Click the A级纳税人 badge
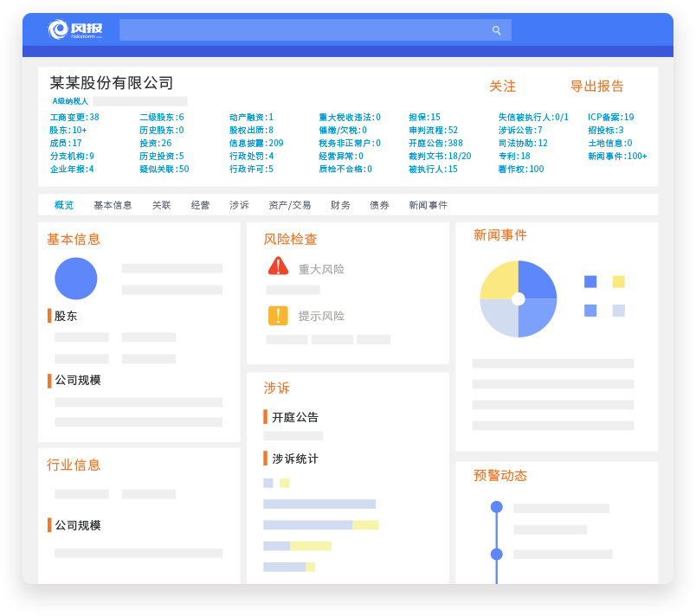696x616 pixels. [70, 101]
